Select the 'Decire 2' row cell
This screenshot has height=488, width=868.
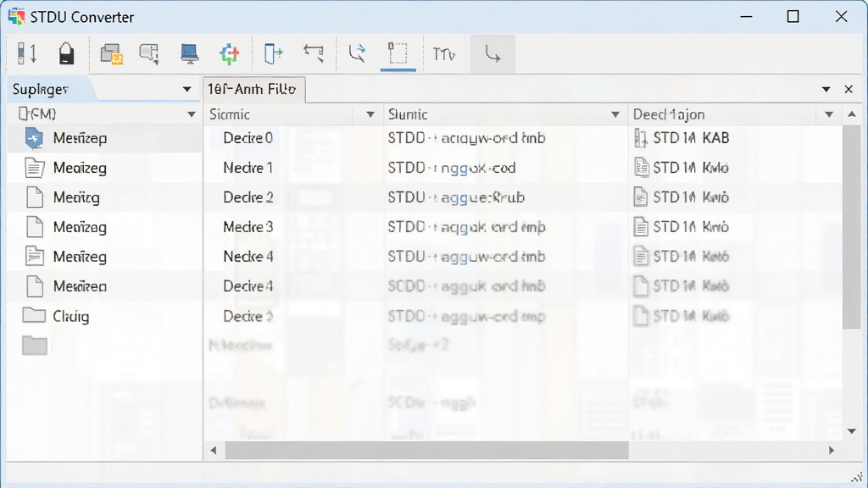[x=248, y=197]
